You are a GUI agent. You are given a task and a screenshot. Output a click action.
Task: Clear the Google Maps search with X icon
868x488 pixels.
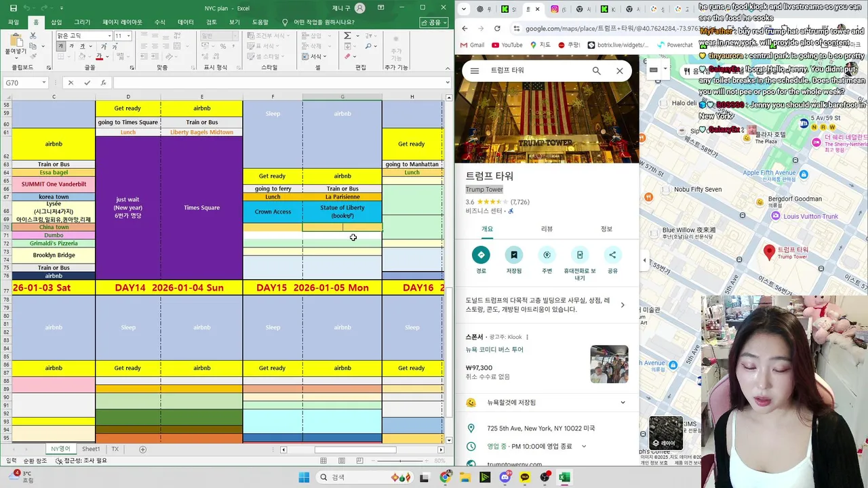tap(620, 70)
